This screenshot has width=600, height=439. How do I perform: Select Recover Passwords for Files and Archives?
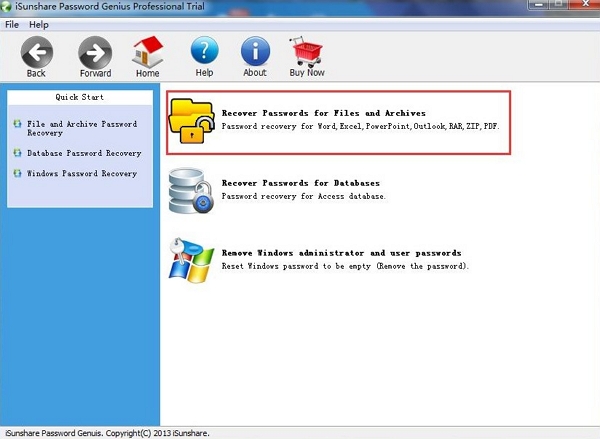point(323,113)
